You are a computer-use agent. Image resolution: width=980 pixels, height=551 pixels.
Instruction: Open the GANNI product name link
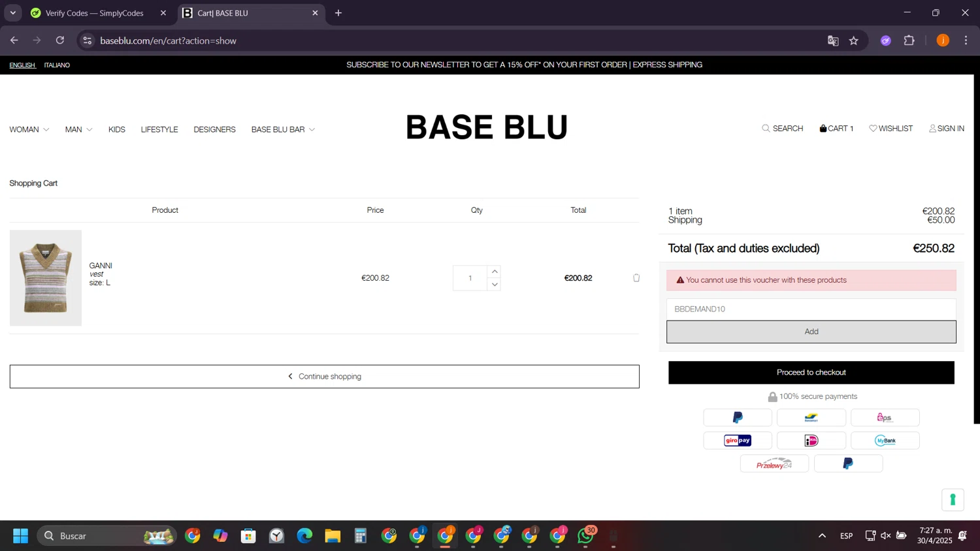click(101, 266)
